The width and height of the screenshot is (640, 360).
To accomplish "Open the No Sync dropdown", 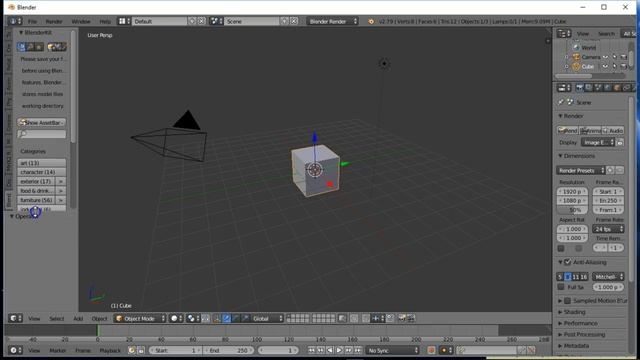I will (x=393, y=350).
